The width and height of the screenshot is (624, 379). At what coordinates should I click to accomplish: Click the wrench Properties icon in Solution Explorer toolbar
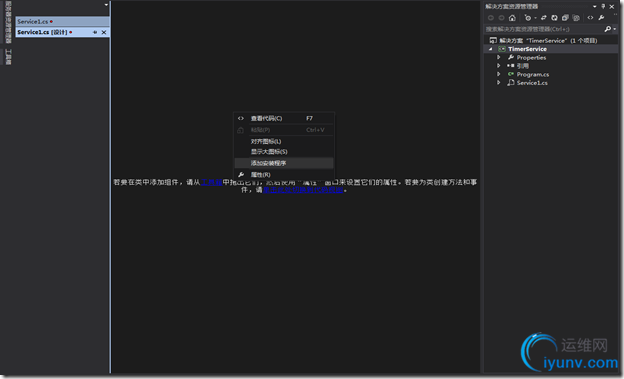(x=601, y=18)
